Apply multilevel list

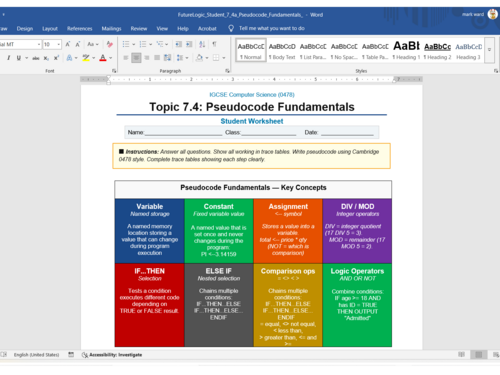[160, 44]
